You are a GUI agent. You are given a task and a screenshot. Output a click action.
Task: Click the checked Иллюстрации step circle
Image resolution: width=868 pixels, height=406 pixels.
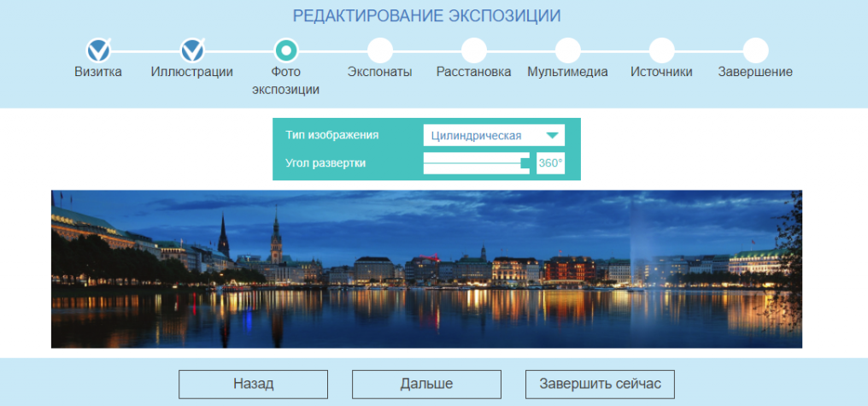pos(192,50)
